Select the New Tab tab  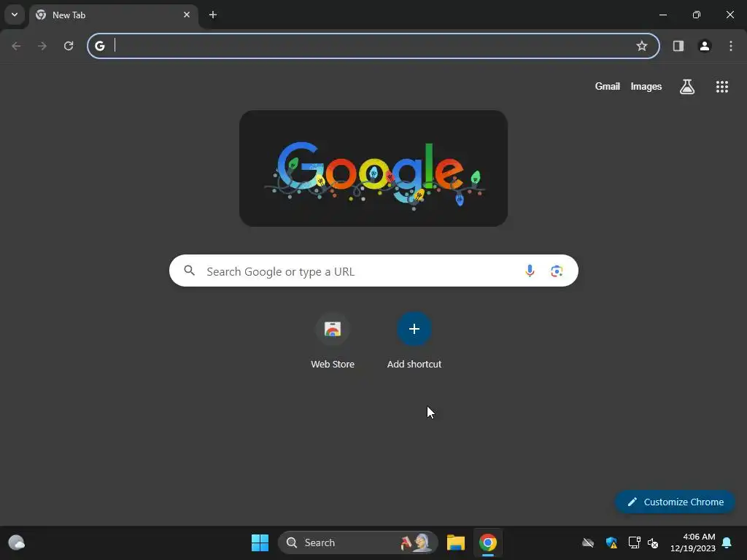click(x=113, y=15)
